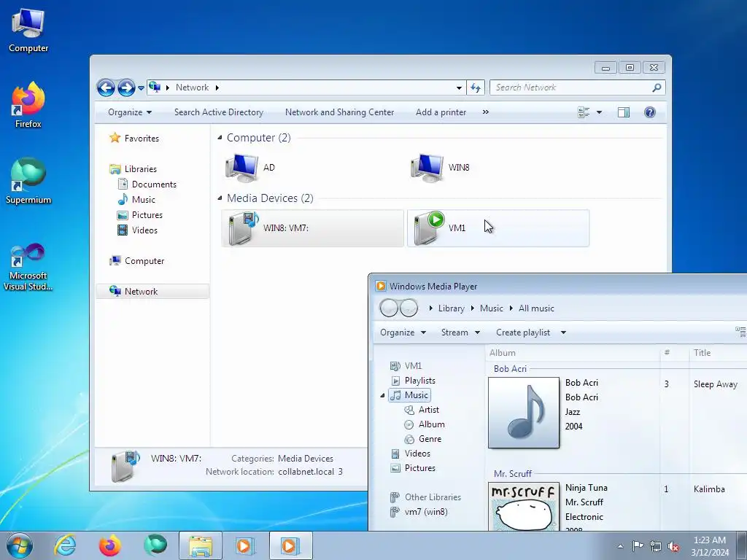Image resolution: width=747 pixels, height=560 pixels.
Task: Collapse the Computer (2) group
Action: (220, 138)
